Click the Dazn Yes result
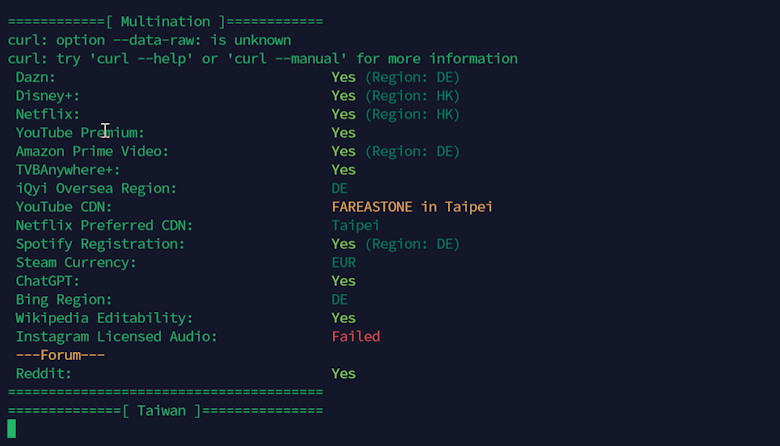 344,78
